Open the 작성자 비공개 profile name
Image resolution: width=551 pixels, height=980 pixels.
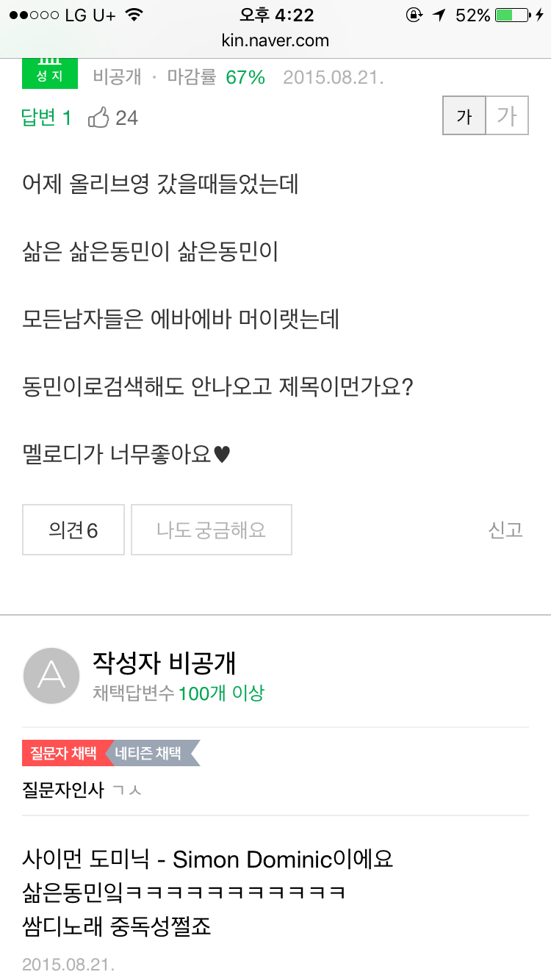coord(164,663)
